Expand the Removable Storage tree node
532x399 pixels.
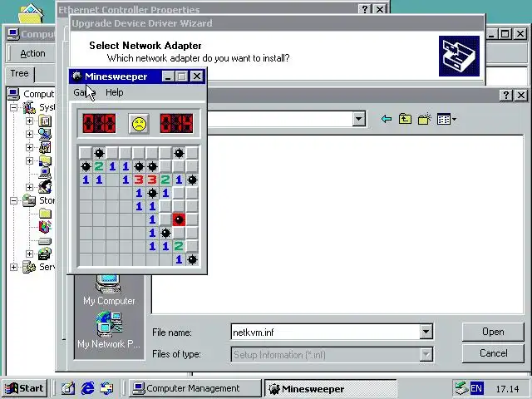tap(30, 254)
